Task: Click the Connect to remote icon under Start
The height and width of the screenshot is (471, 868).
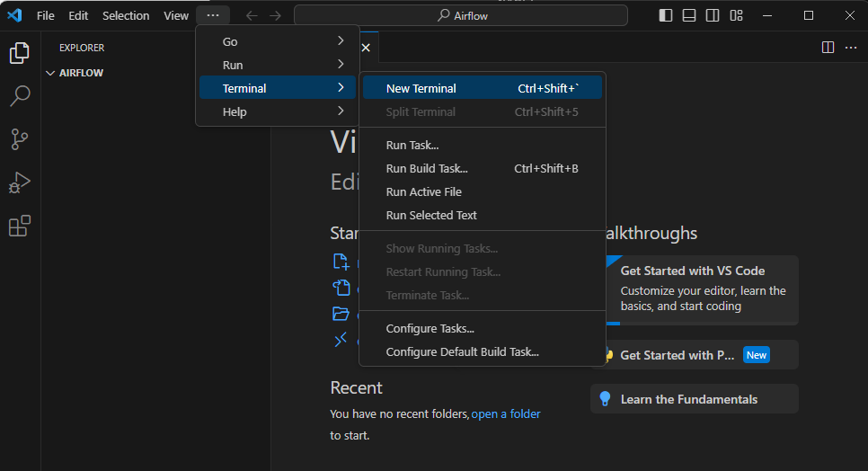Action: click(x=341, y=340)
